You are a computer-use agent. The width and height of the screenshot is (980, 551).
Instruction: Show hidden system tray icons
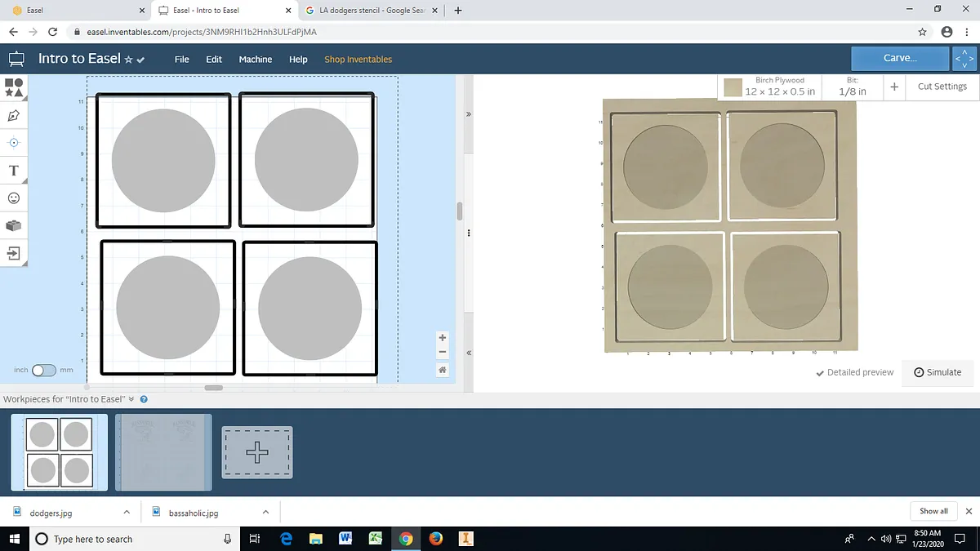(x=871, y=539)
